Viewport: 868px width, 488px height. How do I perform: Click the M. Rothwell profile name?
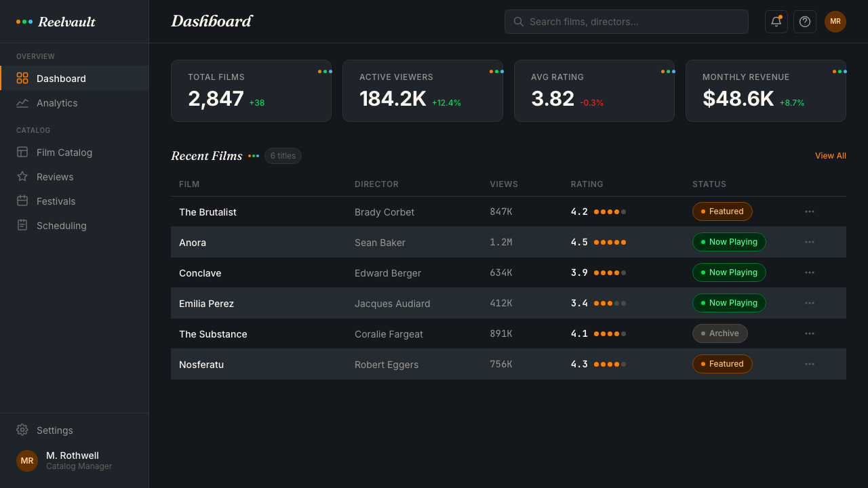tap(73, 455)
